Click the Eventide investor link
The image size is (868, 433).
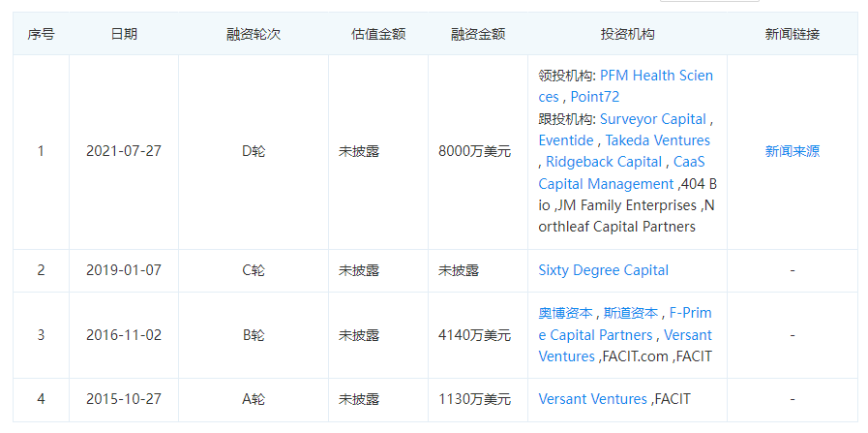566,140
